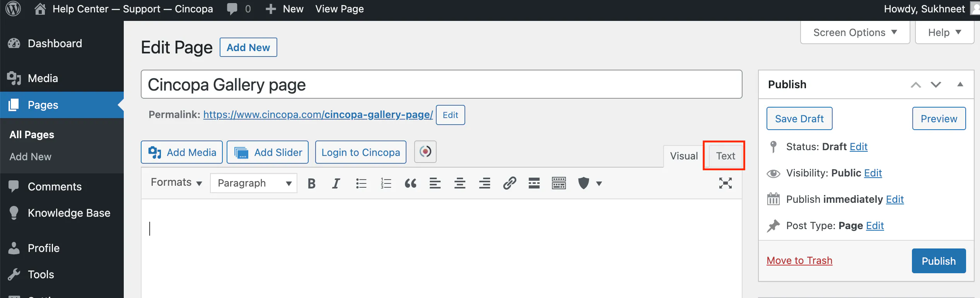Click Save Draft
The height and width of the screenshot is (298, 980).
coord(799,118)
